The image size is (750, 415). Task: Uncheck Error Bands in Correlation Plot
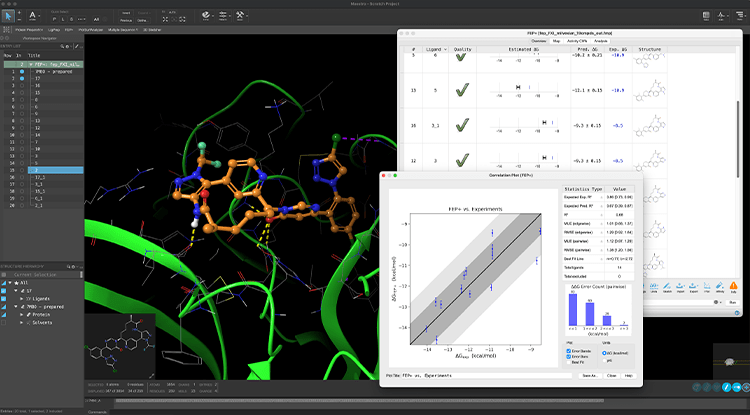pyautogui.click(x=568, y=351)
